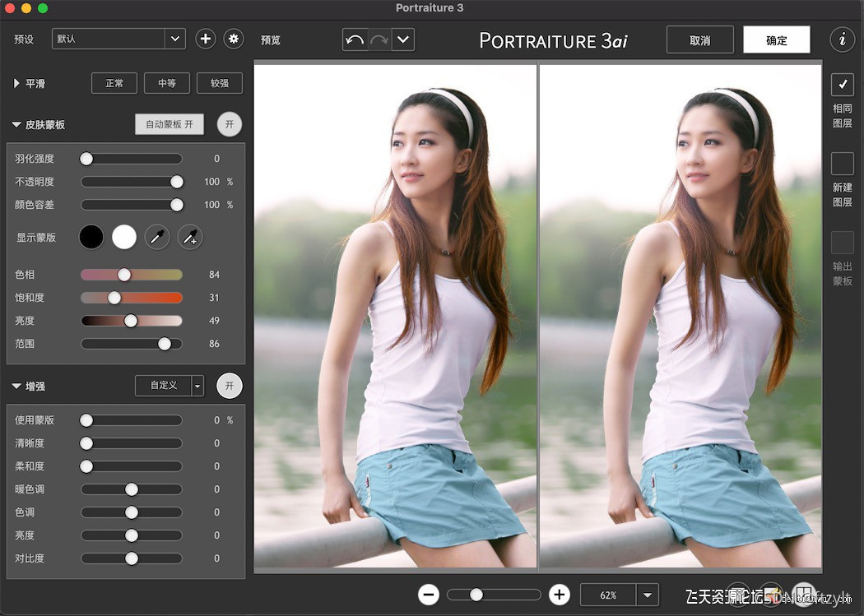Open the 默认 preset dropdown
864x616 pixels.
118,39
